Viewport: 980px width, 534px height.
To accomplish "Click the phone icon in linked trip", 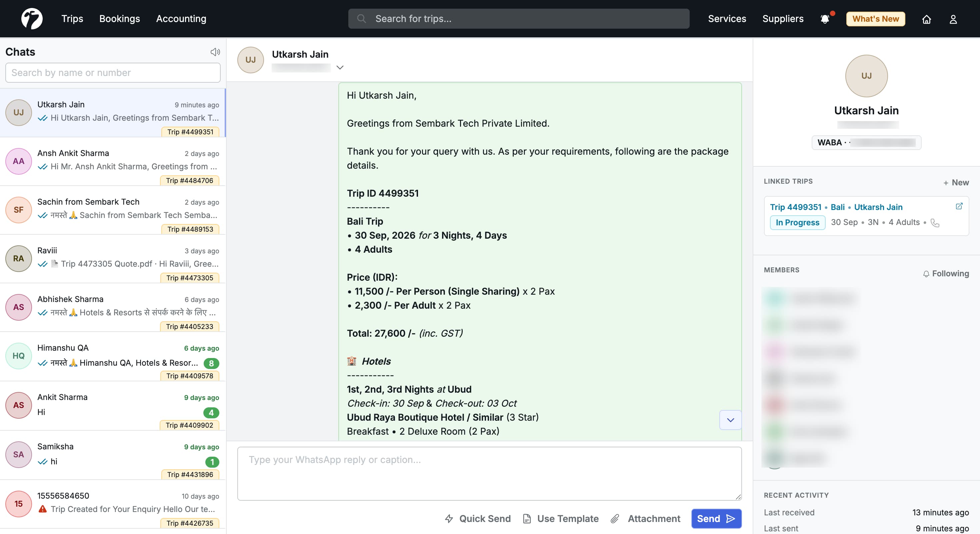I will coord(935,223).
